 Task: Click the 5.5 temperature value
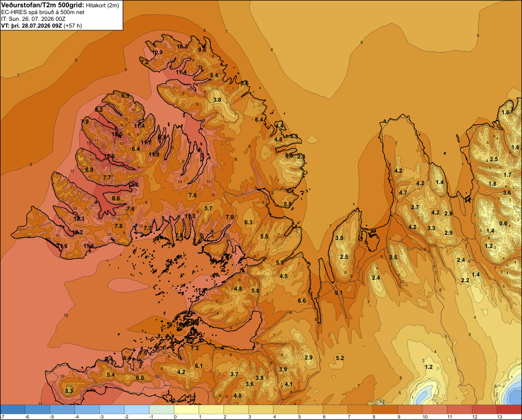pyautogui.click(x=264, y=237)
